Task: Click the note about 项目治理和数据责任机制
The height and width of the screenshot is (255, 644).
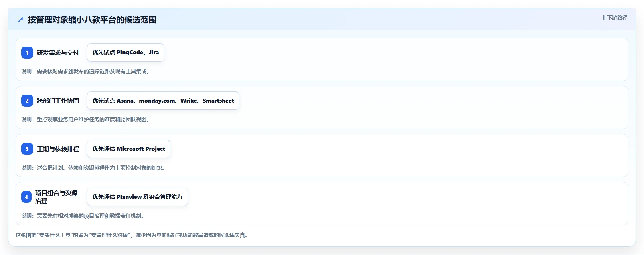Action: pyautogui.click(x=83, y=216)
